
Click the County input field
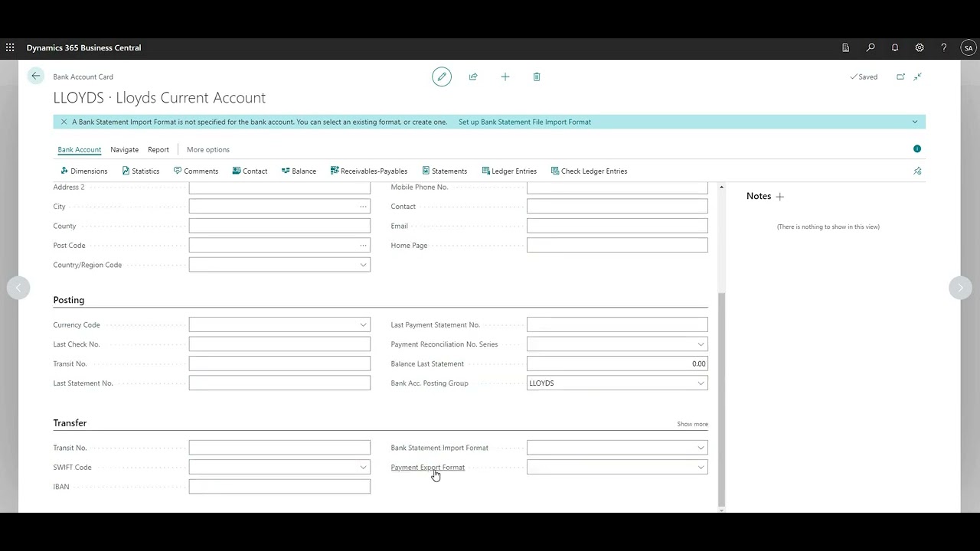279,226
